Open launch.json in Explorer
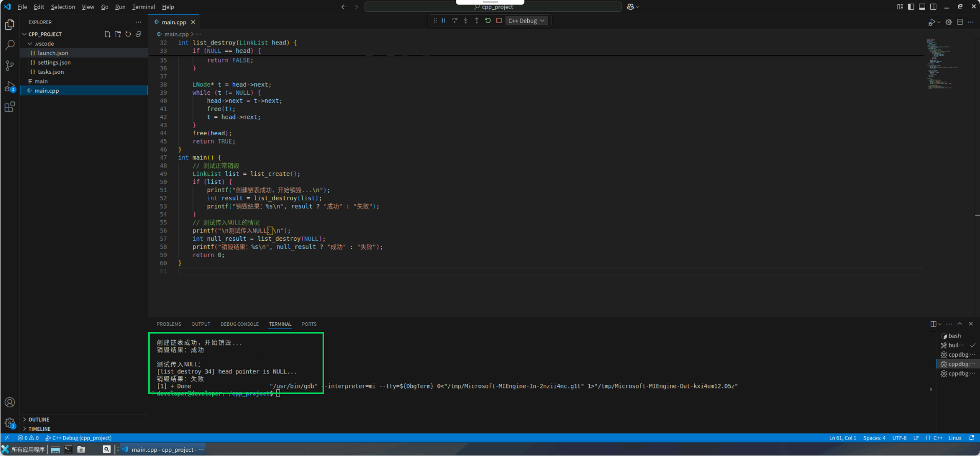Viewport: 980px width, 456px height. pos(53,53)
